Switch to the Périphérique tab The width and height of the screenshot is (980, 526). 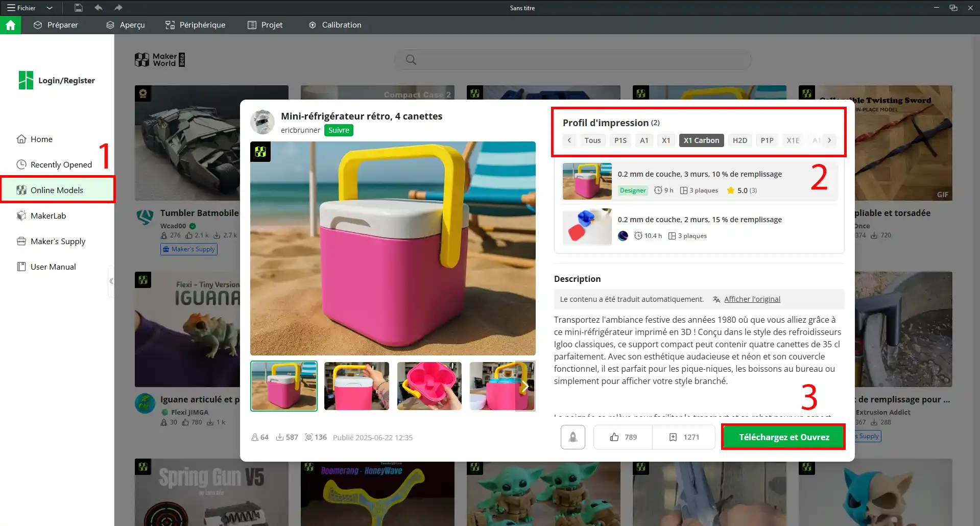pyautogui.click(x=196, y=25)
